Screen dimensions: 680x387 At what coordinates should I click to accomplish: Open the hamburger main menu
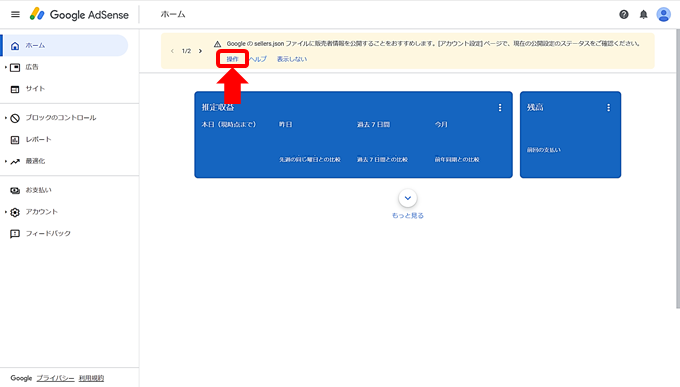point(15,14)
